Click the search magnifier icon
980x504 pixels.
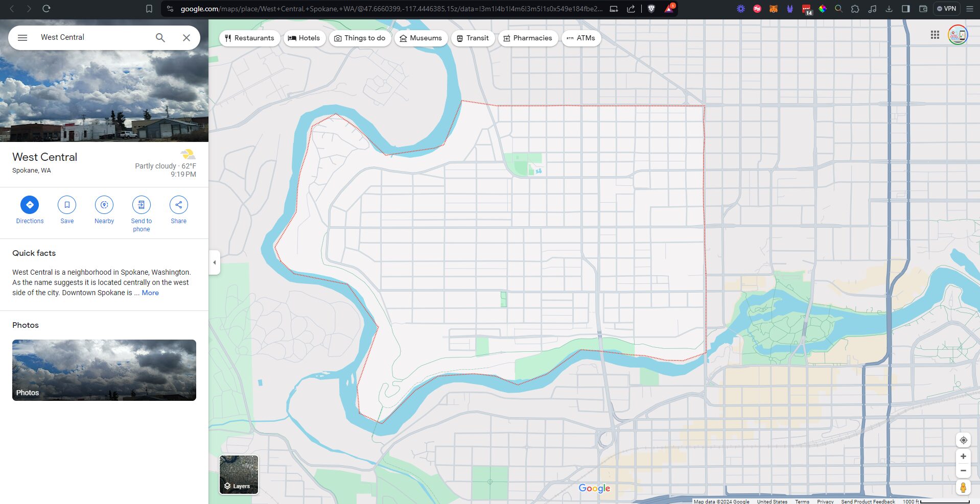(x=160, y=38)
